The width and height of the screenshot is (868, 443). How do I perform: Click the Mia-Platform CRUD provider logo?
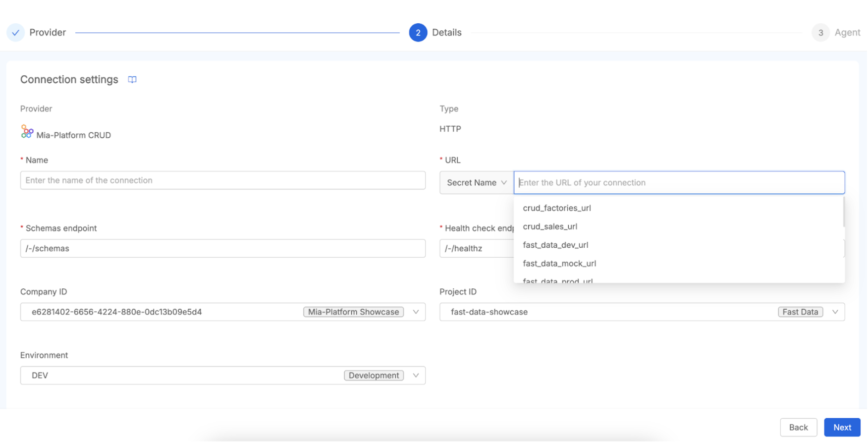(x=27, y=132)
